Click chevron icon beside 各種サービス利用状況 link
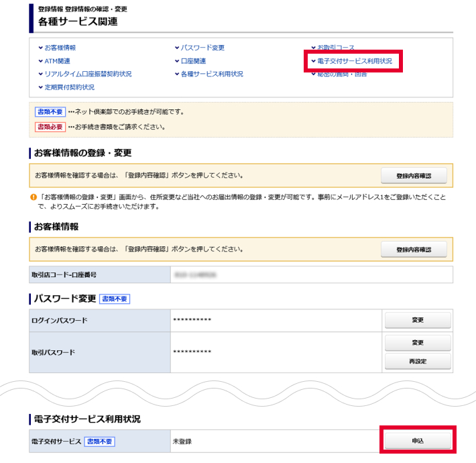Screen dimensions: 476x463 click(x=177, y=74)
